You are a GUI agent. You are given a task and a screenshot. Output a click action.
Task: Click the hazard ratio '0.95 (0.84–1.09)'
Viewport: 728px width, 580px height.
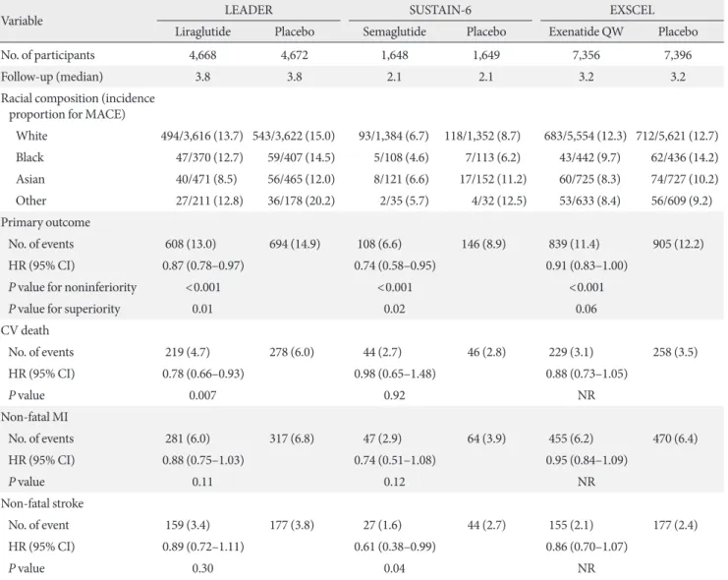pyautogui.click(x=587, y=460)
